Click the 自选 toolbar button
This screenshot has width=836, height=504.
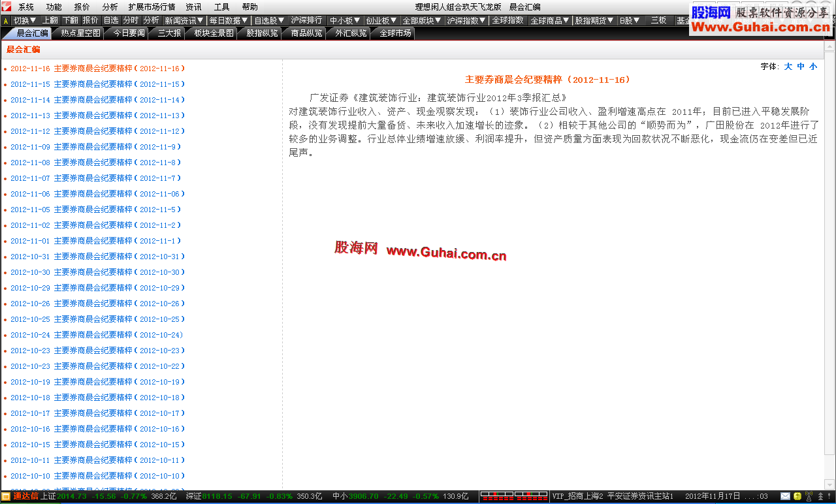tap(111, 20)
